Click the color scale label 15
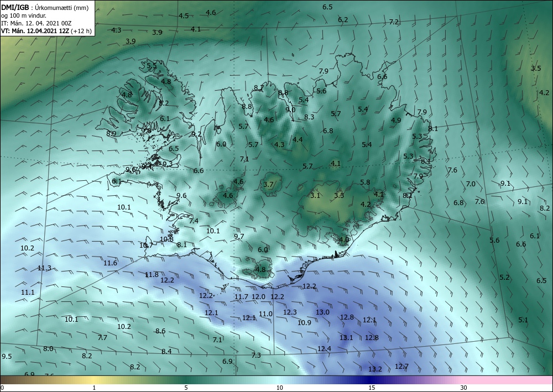 click(372, 388)
